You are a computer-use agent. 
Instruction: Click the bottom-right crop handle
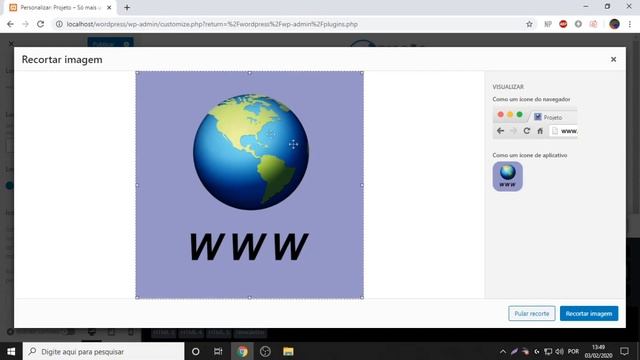[362, 298]
